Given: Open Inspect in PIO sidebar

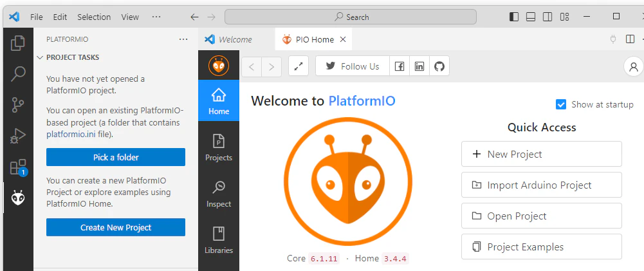Looking at the screenshot, I should pos(219,194).
